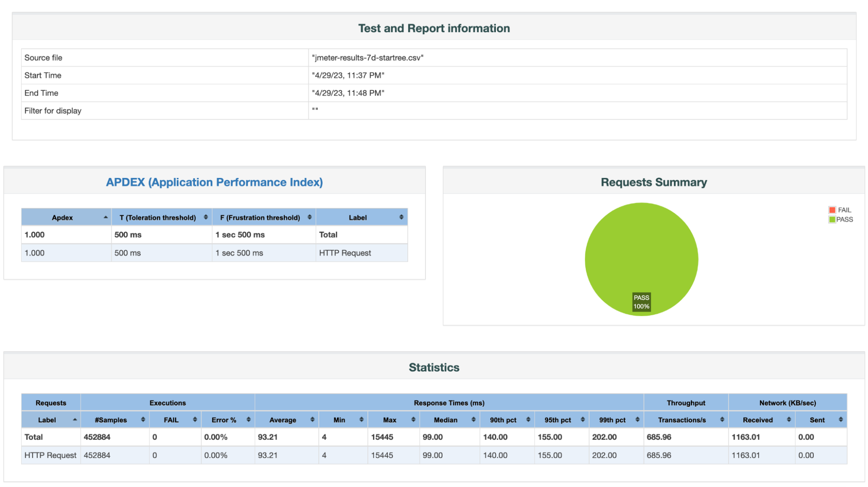
Task: Click HTTP Request row median 99.00
Action: (432, 455)
